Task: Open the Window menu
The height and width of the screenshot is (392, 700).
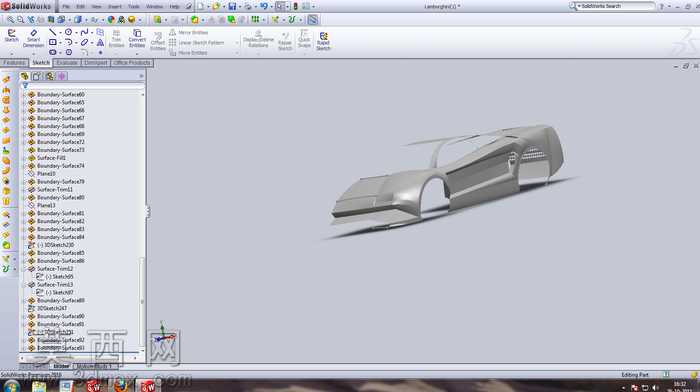Action: 154,7
